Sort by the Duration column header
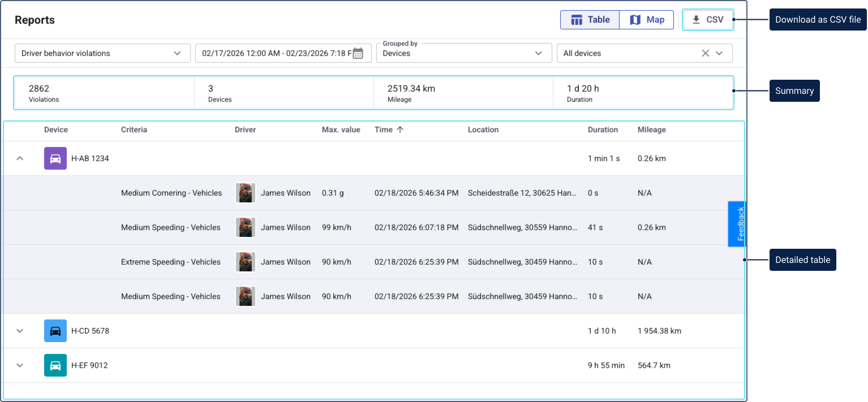The width and height of the screenshot is (868, 402). [x=603, y=129]
